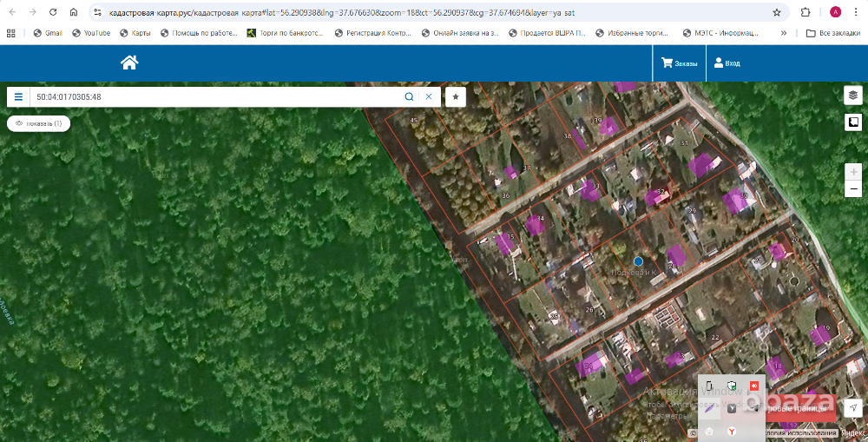Open the map layers selector
868x442 pixels.
click(853, 96)
